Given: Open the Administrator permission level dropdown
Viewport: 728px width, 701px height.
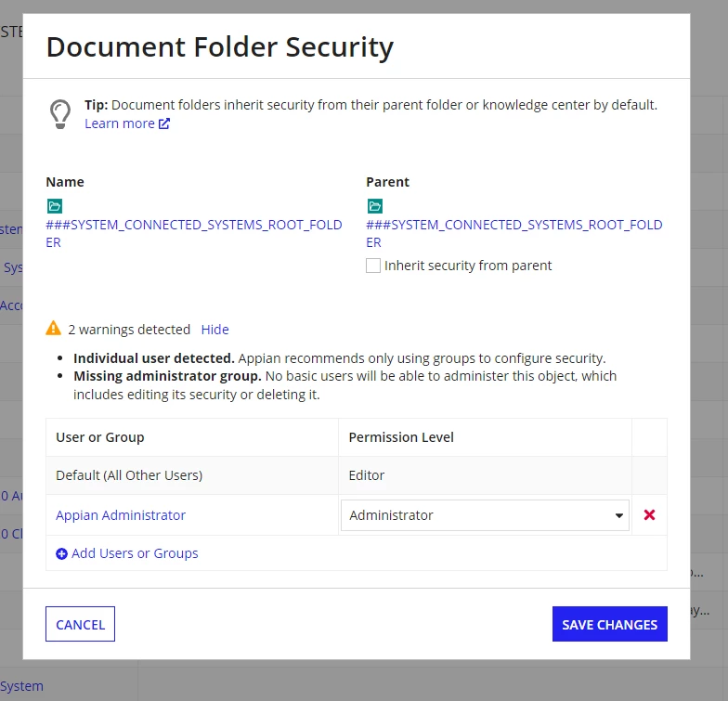Looking at the screenshot, I should pos(485,515).
